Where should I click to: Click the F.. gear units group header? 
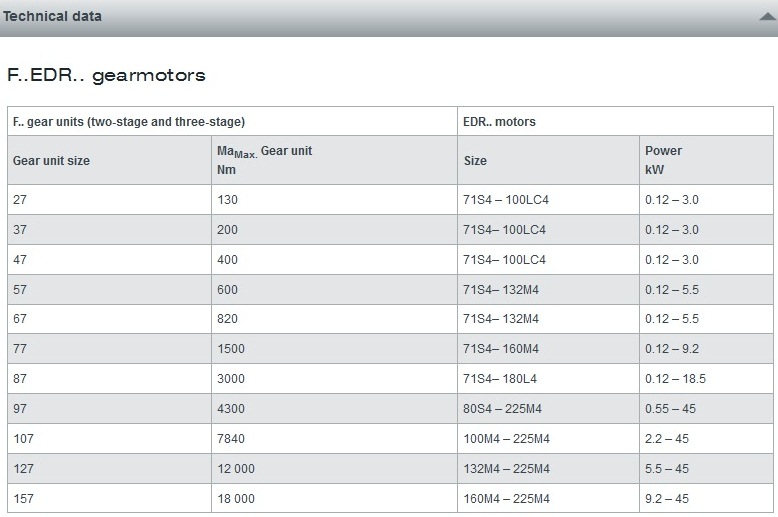click(x=129, y=121)
